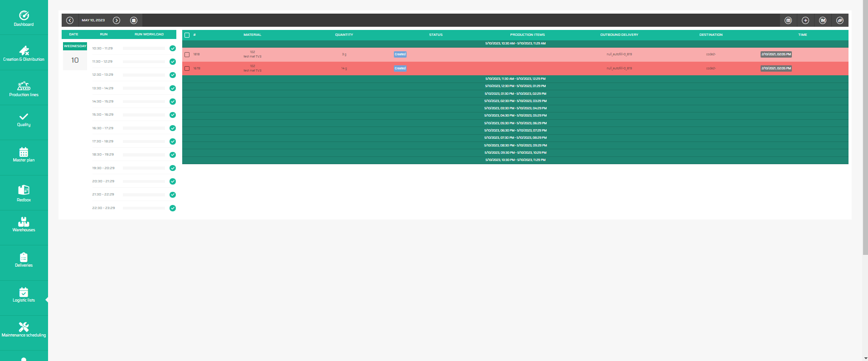Click the table grid icon in toolbar
Image resolution: width=868 pixels, height=361 pixels.
(788, 20)
